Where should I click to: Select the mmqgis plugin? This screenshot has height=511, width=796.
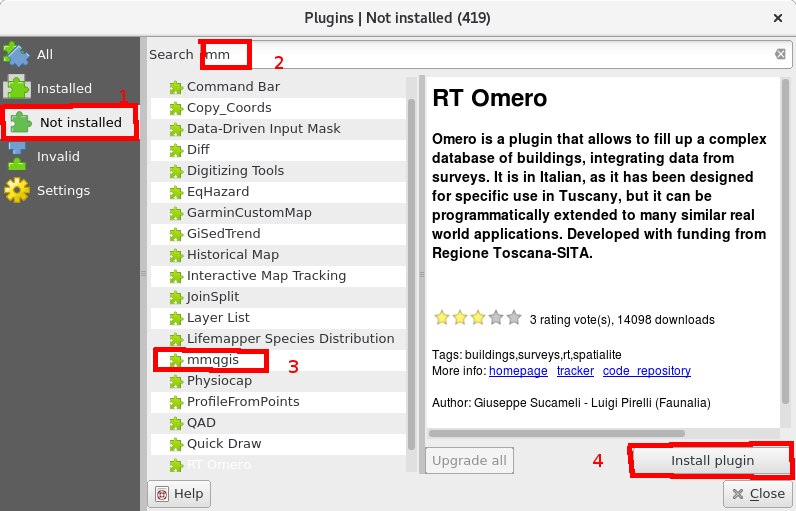pos(278,360)
